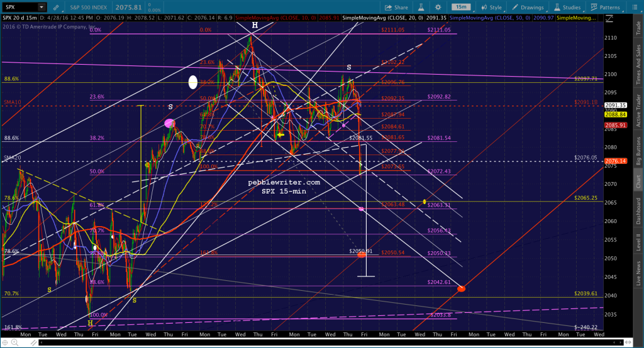The image size is (644, 348).
Task: Click the red 2076.14 price bubble
Action: coord(616,161)
